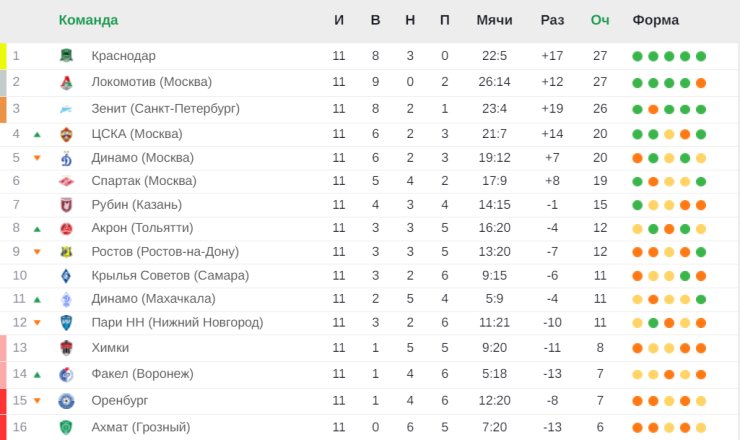The width and height of the screenshot is (740, 440).
Task: Click green up arrow beside Акрон position
Action: (x=37, y=229)
